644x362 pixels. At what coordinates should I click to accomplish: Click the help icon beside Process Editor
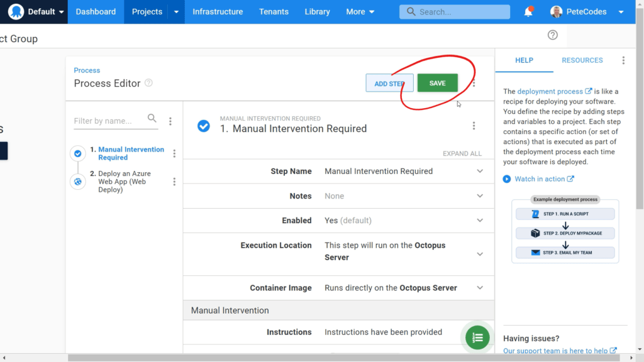point(148,83)
